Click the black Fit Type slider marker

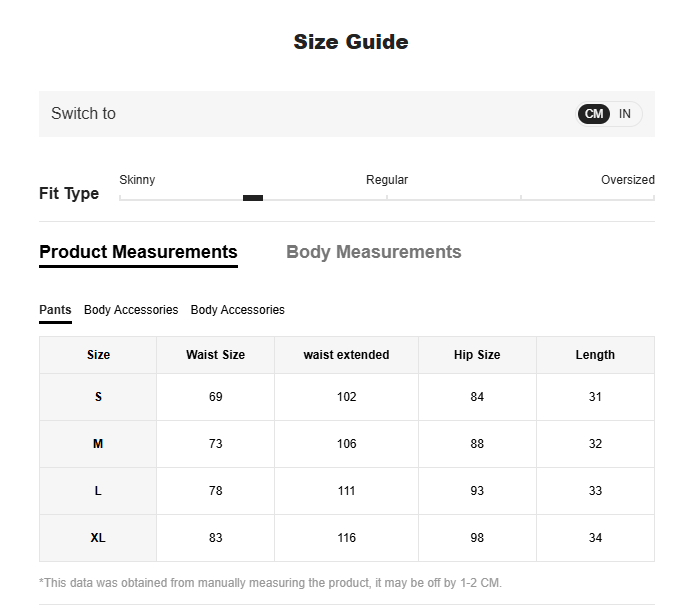click(x=253, y=198)
